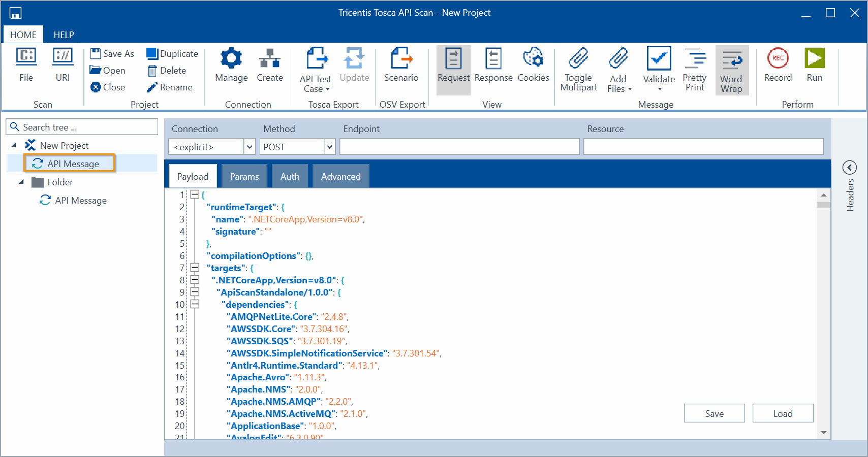Click the Manage connection gear icon
The height and width of the screenshot is (457, 868).
pyautogui.click(x=231, y=59)
